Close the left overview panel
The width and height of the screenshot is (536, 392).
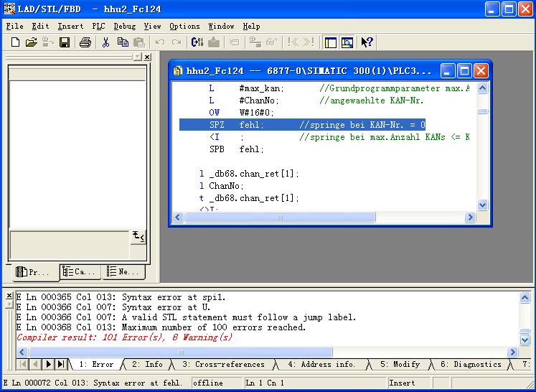(147, 57)
